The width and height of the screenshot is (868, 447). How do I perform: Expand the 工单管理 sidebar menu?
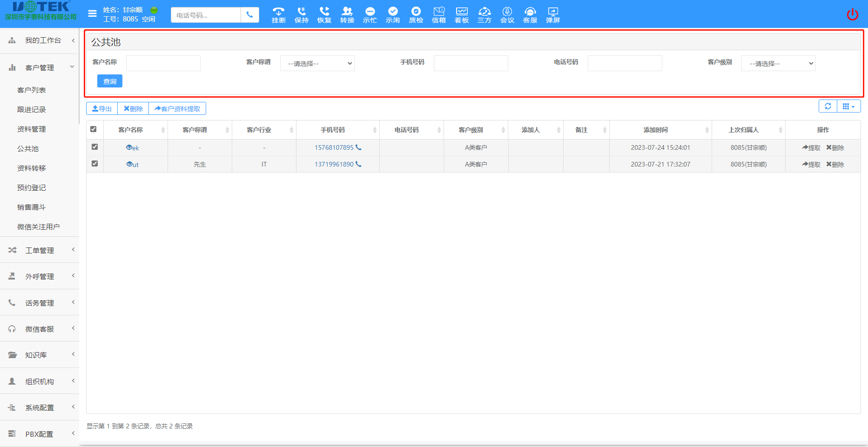point(40,250)
